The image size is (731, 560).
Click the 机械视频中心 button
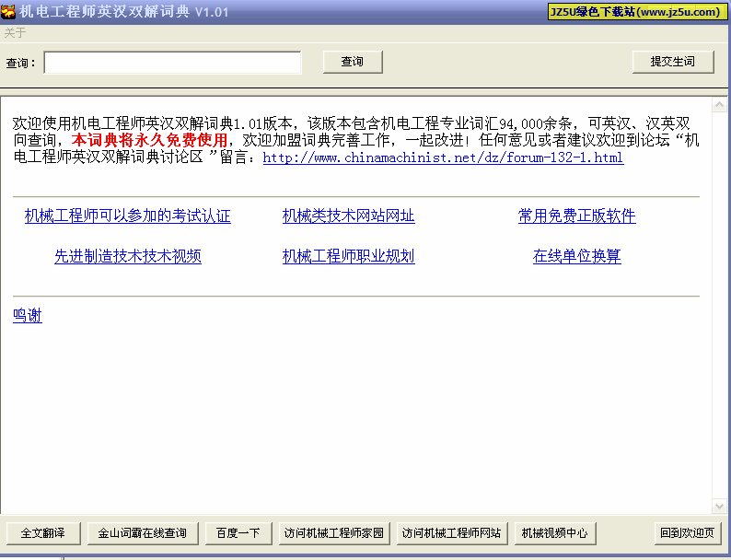[555, 533]
